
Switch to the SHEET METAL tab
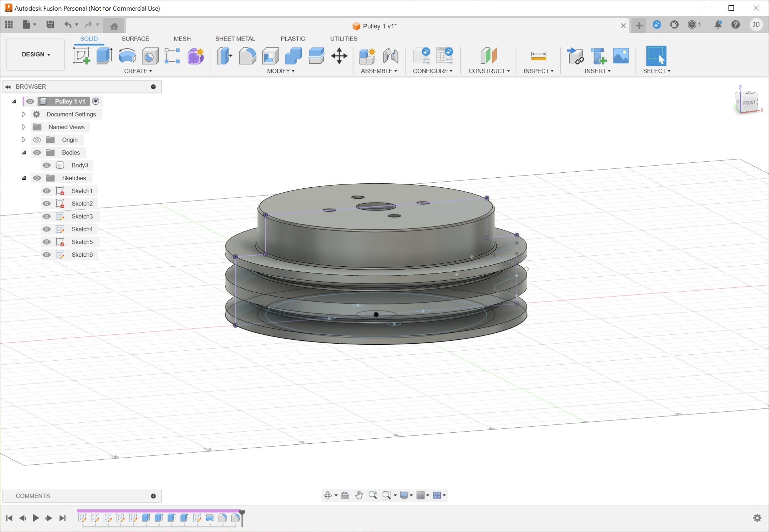tap(235, 38)
